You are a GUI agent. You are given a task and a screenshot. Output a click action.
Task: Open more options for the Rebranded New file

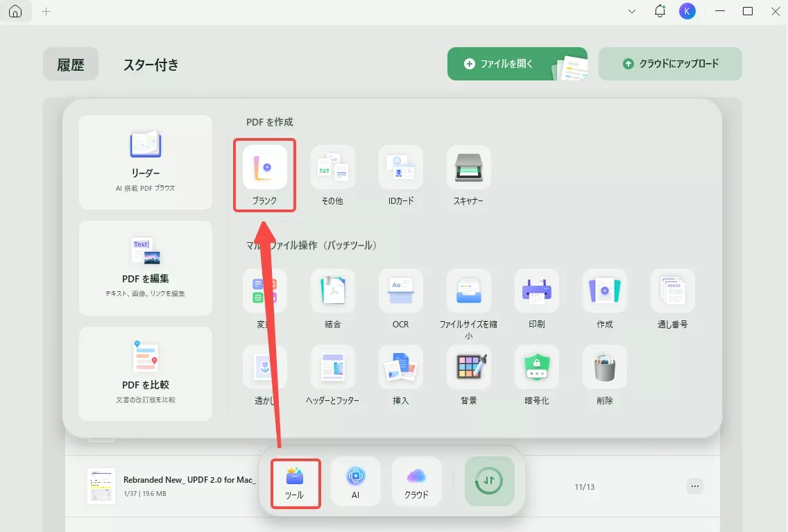point(695,486)
